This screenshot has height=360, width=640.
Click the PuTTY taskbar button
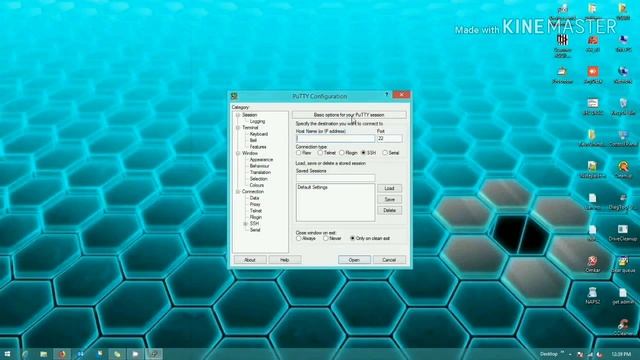click(154, 354)
